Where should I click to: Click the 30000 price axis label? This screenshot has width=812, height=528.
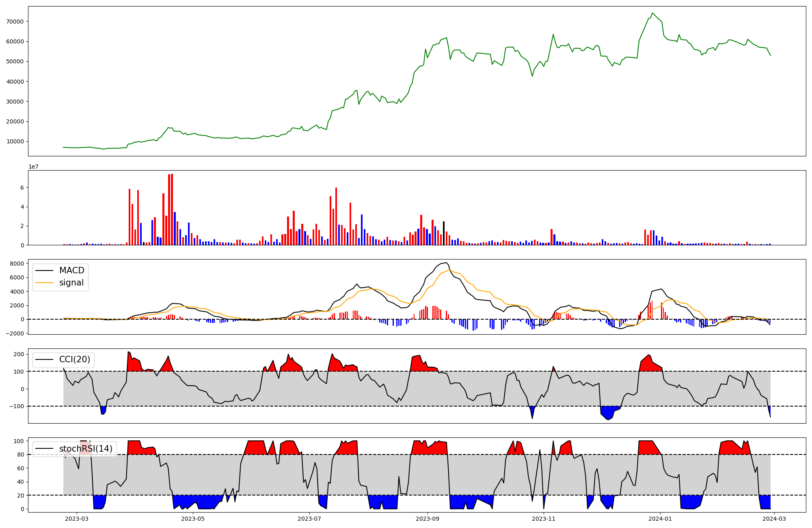click(x=15, y=102)
